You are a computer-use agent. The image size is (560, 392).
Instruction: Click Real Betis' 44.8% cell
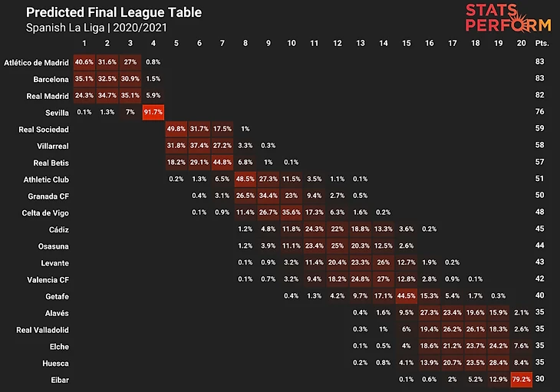click(222, 163)
